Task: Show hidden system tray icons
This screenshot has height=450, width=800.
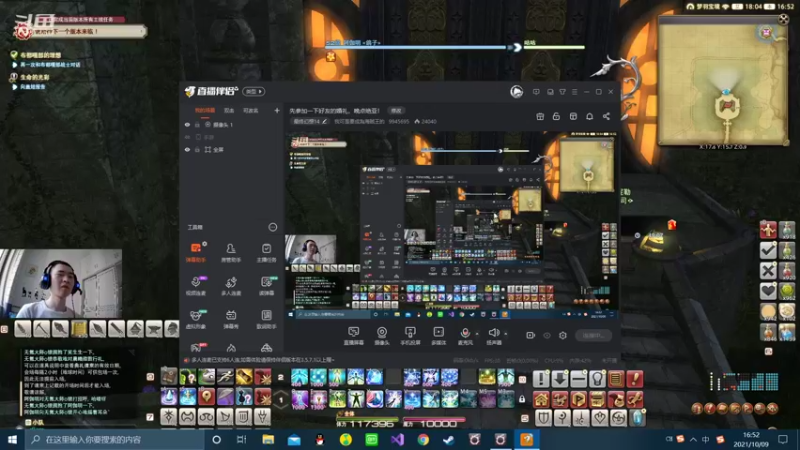Action: (693, 439)
